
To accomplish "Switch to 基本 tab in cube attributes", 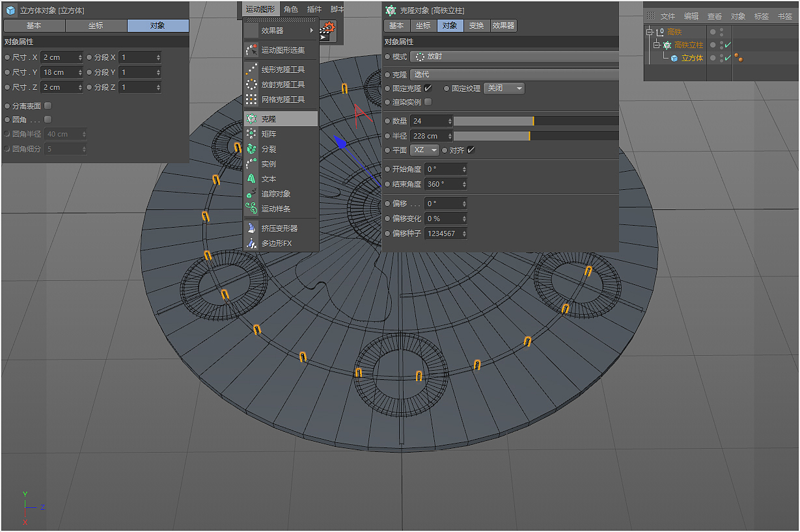I will [x=34, y=26].
